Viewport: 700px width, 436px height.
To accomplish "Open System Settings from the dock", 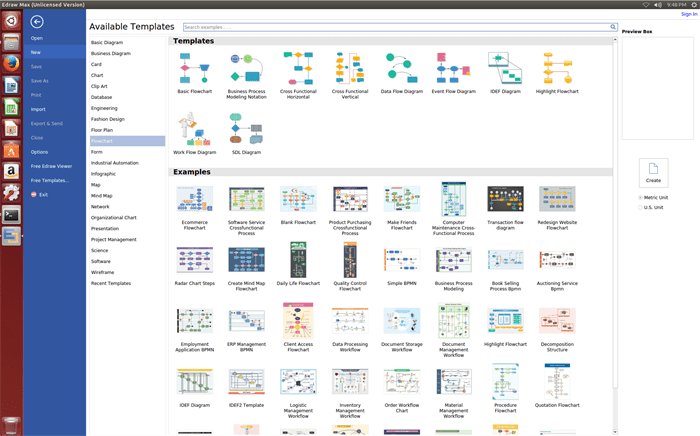I will pyautogui.click(x=11, y=193).
